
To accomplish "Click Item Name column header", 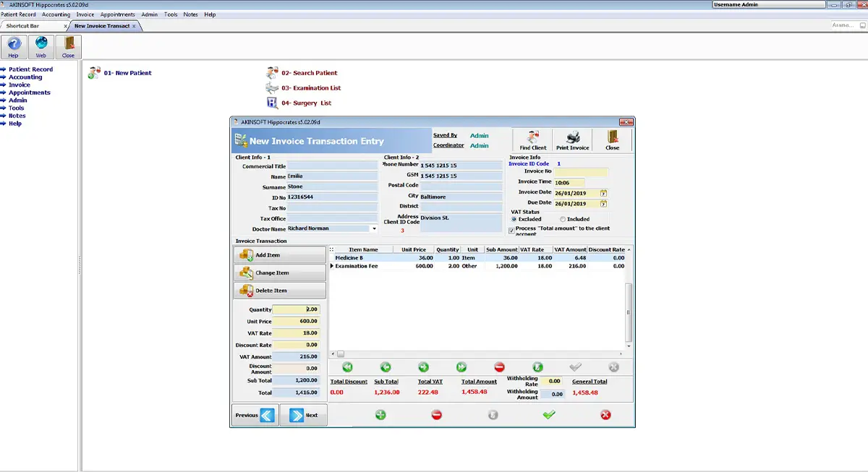I will click(363, 249).
